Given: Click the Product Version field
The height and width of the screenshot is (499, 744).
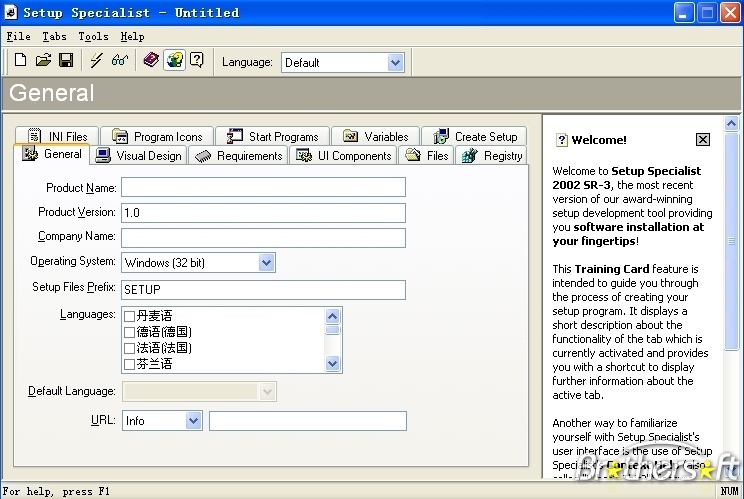Looking at the screenshot, I should (x=263, y=213).
